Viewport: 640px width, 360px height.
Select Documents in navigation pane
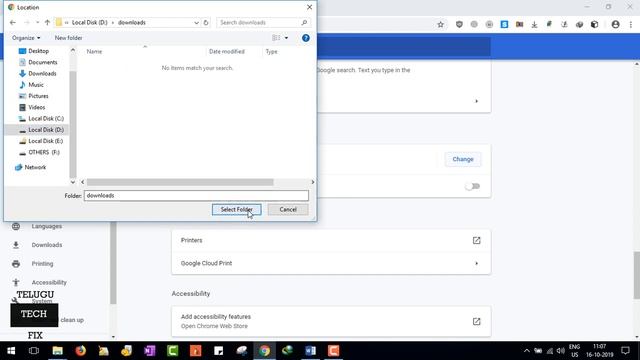[x=42, y=62]
